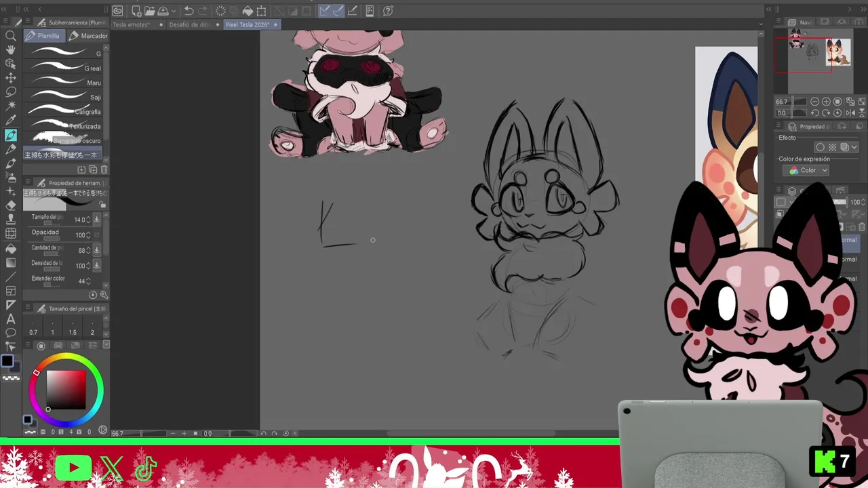Toggle Layer color effect icon
Image resolution: width=868 pixels, height=488 pixels.
pyautogui.click(x=844, y=147)
